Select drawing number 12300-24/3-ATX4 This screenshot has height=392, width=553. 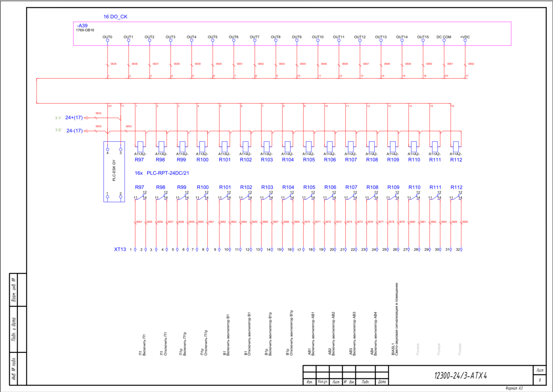tap(461, 375)
